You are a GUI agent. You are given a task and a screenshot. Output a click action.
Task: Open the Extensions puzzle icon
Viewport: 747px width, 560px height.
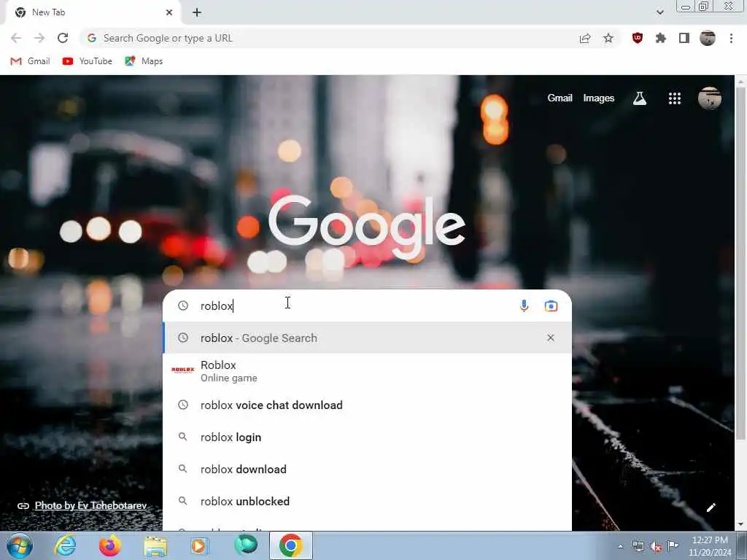pos(660,38)
